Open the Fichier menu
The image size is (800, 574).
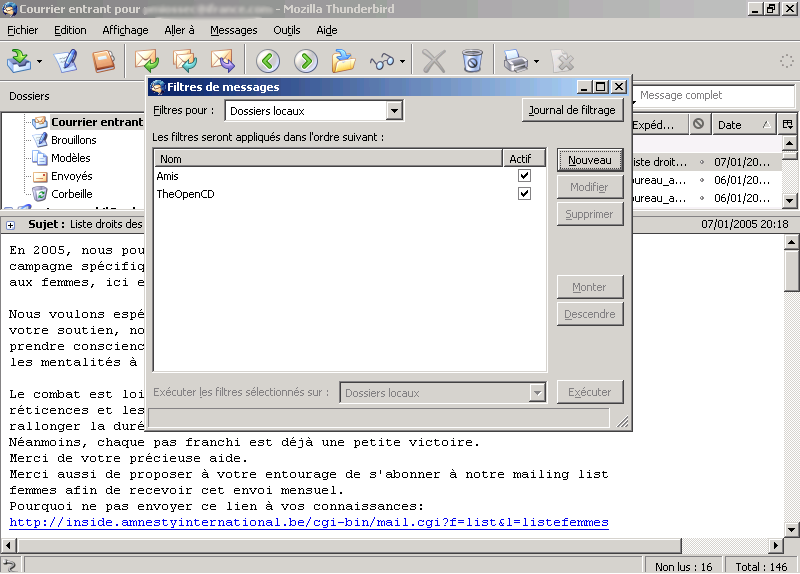pos(22,30)
